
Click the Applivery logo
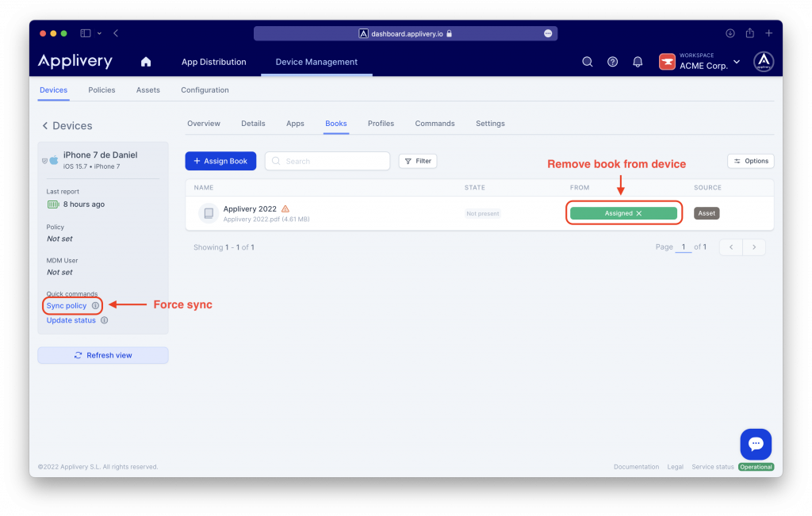[75, 61]
